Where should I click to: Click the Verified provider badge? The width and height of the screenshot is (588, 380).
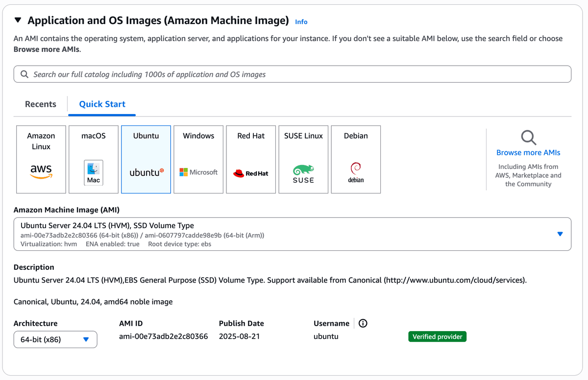tap(437, 337)
